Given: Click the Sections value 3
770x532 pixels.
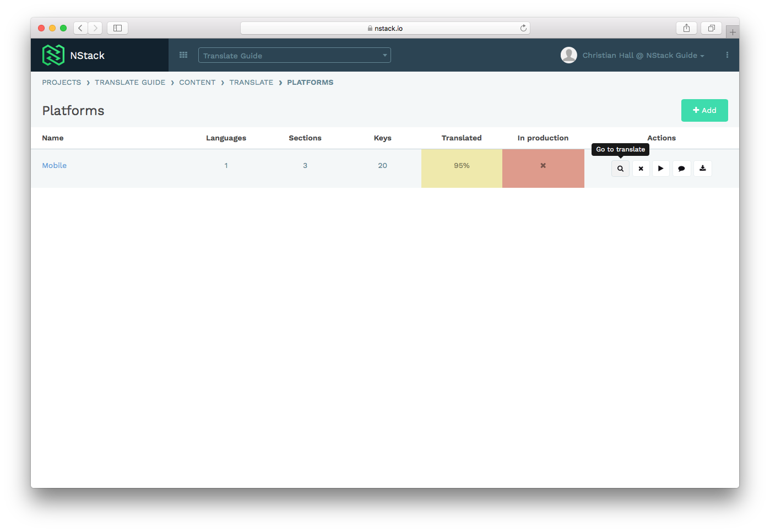Looking at the screenshot, I should (305, 166).
